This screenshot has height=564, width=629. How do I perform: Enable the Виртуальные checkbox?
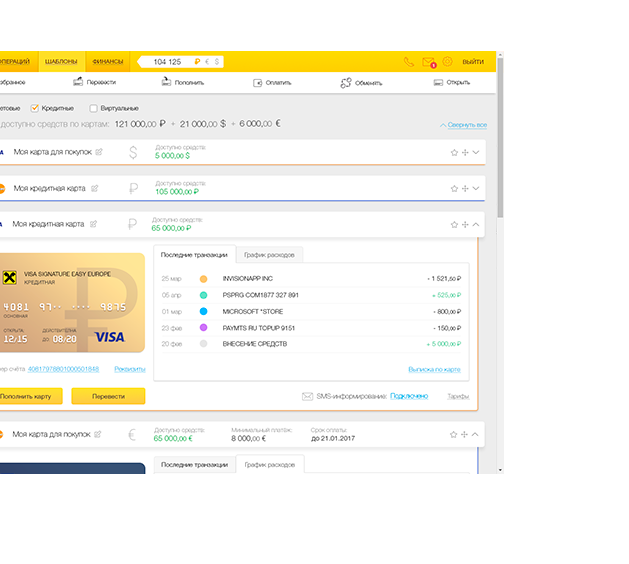click(93, 108)
